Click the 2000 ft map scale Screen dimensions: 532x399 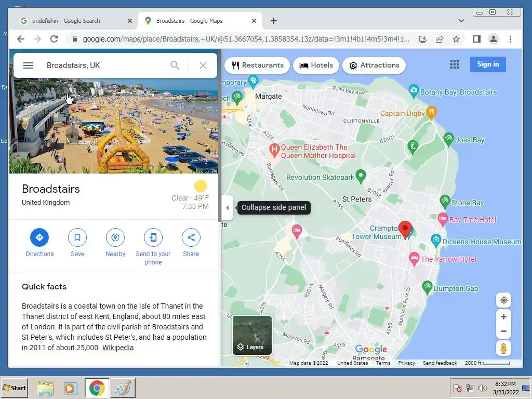point(487,363)
